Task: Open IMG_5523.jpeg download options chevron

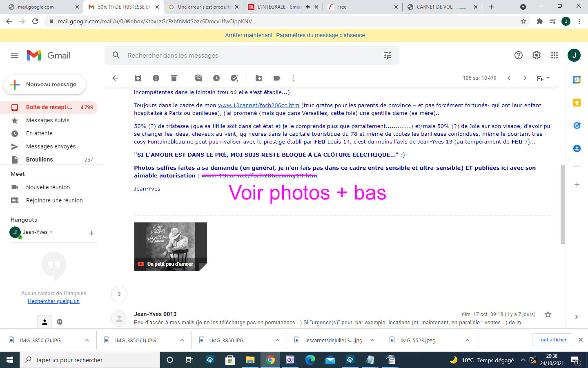Action: (x=468, y=340)
